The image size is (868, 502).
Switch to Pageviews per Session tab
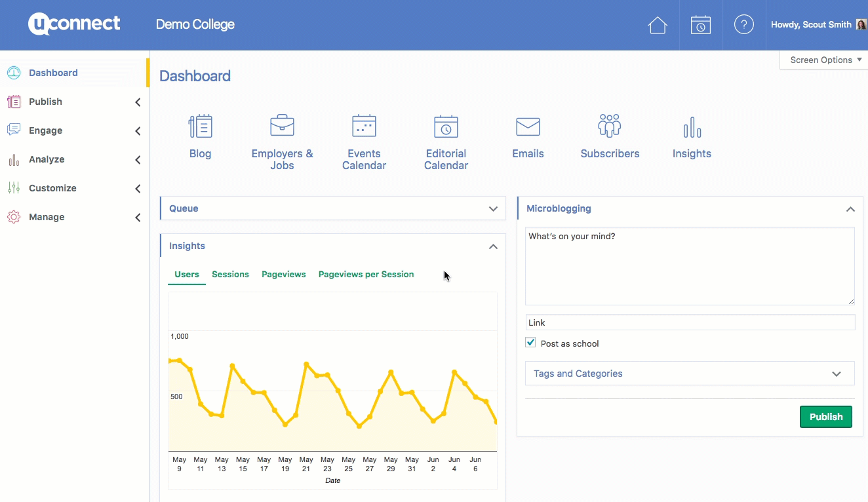coord(366,275)
